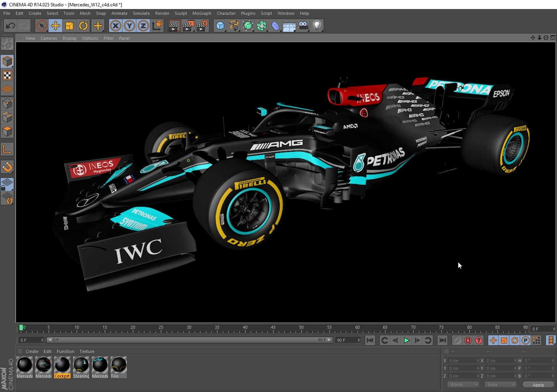Image resolution: width=557 pixels, height=392 pixels.
Task: Click the timeline preview range slider bar
Action: [189, 340]
